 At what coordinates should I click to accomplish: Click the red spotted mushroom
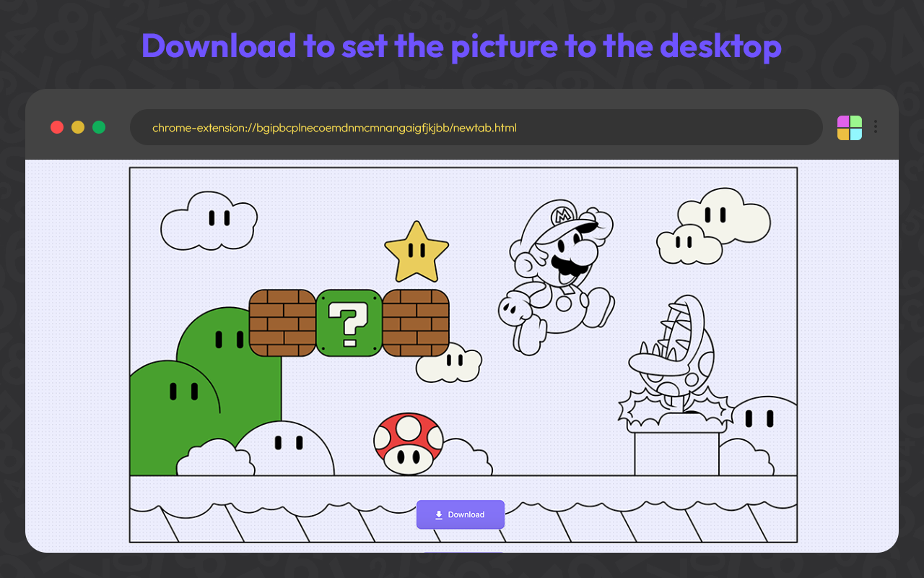click(409, 444)
